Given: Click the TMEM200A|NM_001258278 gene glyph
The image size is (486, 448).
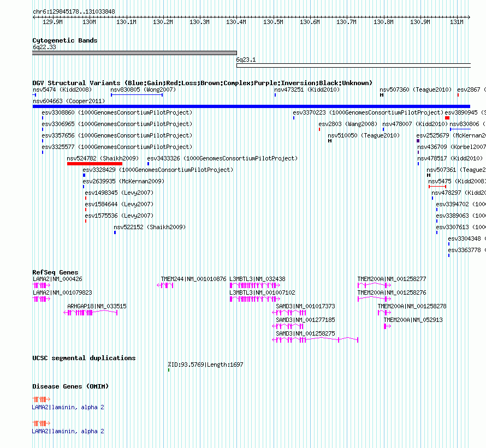Looking at the screenshot, I should coord(384,313).
